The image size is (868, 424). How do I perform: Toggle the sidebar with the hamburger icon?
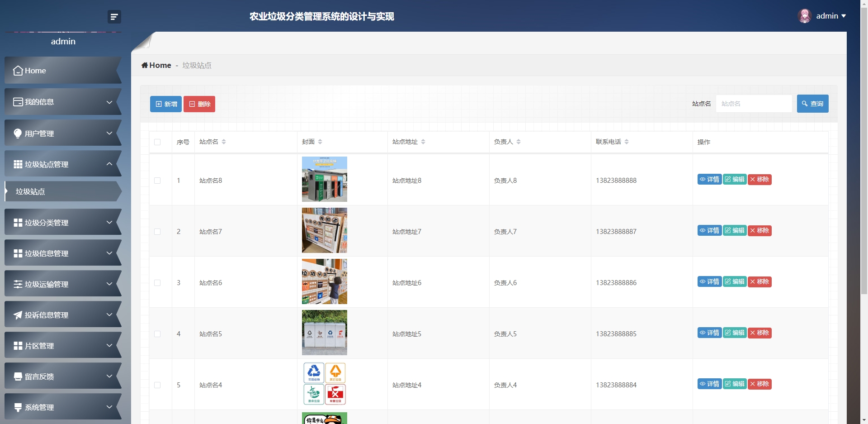tap(114, 17)
